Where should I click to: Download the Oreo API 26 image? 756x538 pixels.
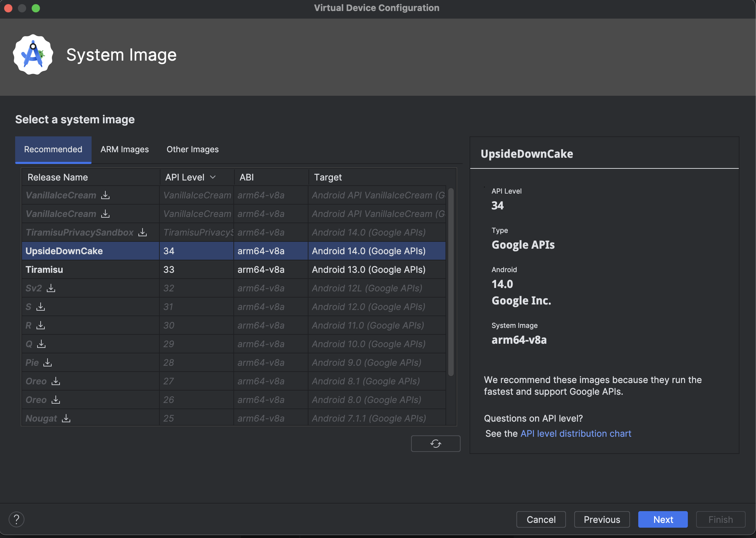(56, 400)
